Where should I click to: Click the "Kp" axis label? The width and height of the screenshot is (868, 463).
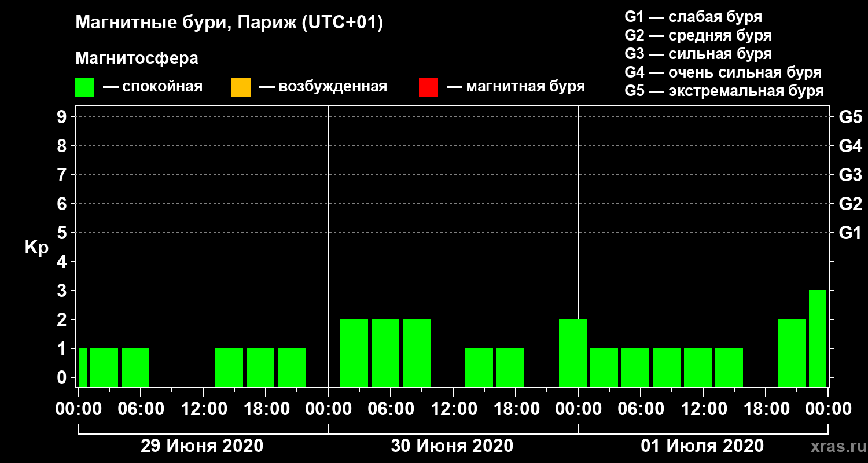[x=37, y=248]
